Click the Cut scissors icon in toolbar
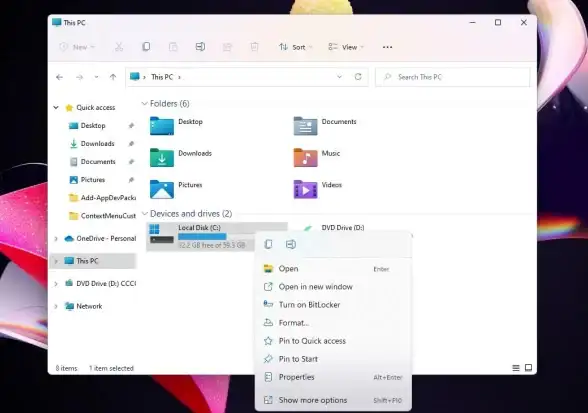This screenshot has height=413, width=588. [119, 47]
